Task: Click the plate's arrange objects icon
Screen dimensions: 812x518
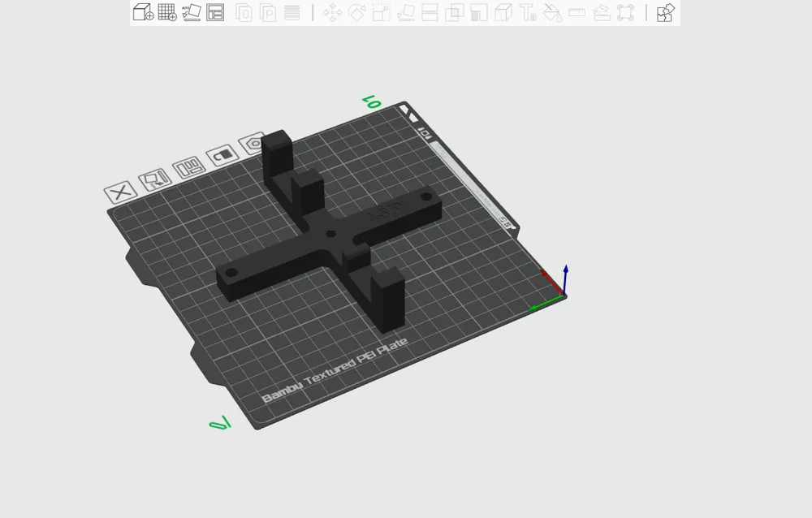Action: [x=188, y=167]
